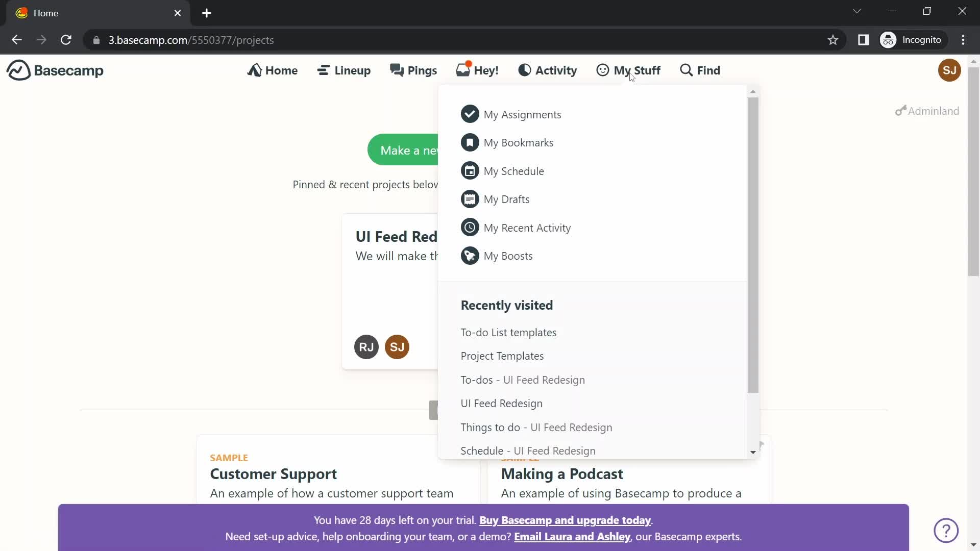Scroll down the My Stuff dropdown

pyautogui.click(x=753, y=452)
